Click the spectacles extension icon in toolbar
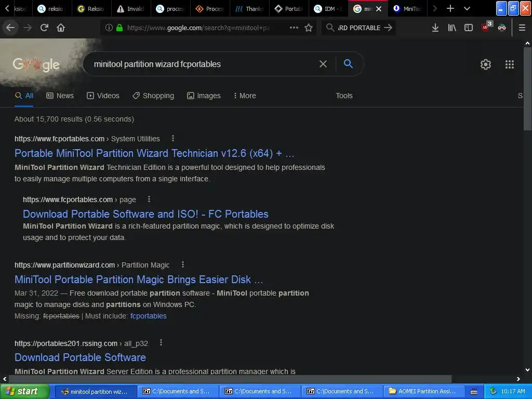This screenshot has height=399, width=532. (502, 28)
